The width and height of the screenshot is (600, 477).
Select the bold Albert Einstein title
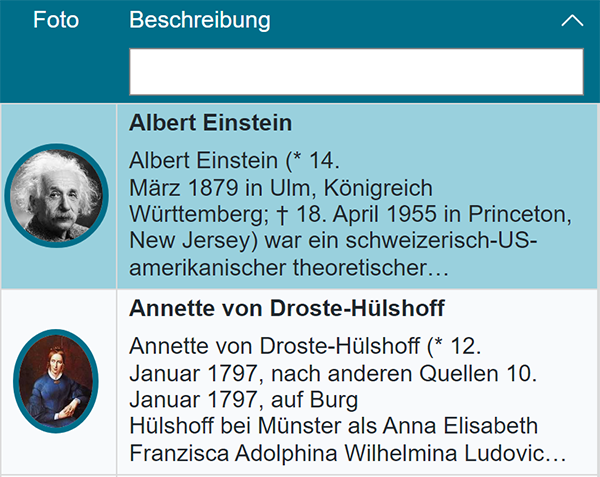click(x=211, y=123)
